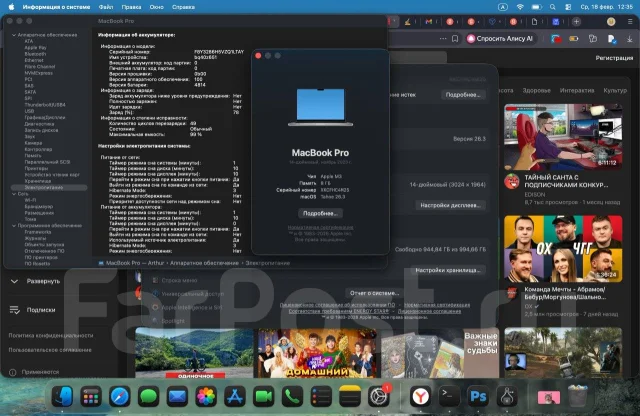
Task: Open Messages app in Dock
Action: click(149, 396)
